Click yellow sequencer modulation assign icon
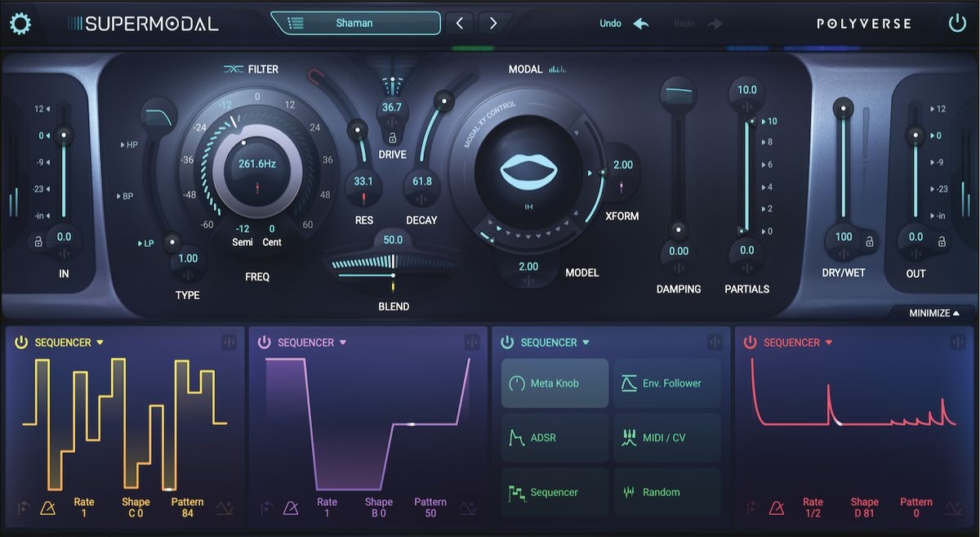Viewport: 980px width, 537px height. pyautogui.click(x=229, y=342)
